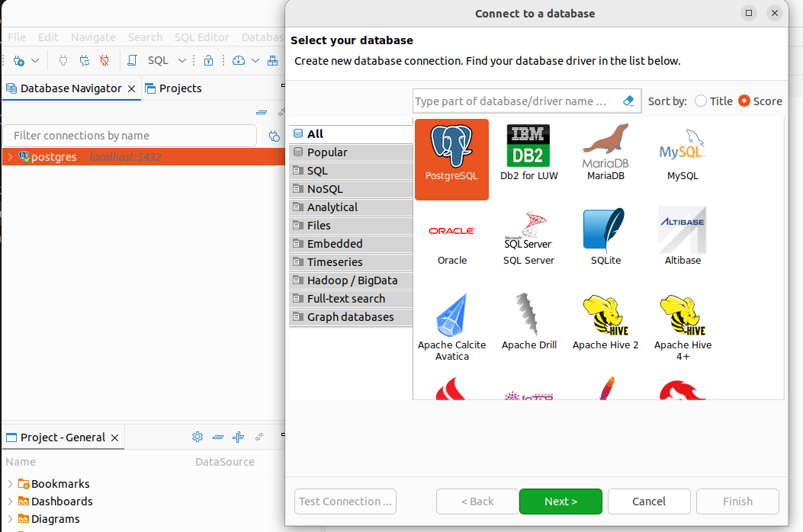Expand the Bookmarks folder

coord(9,484)
